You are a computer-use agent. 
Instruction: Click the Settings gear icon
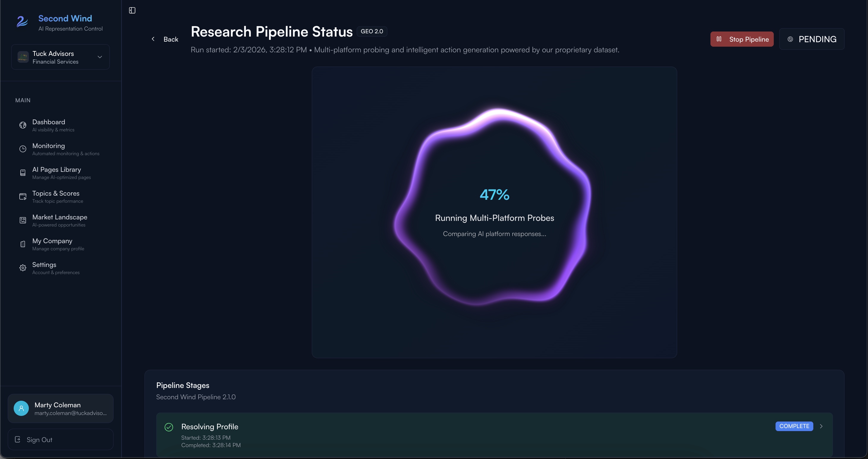point(23,268)
